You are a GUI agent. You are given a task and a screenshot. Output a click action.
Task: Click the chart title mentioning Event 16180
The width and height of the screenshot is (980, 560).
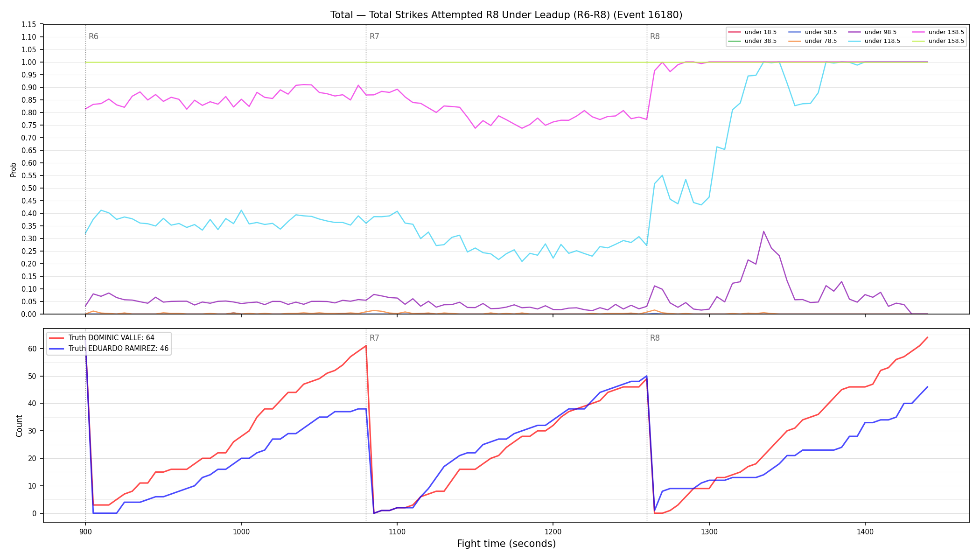pyautogui.click(x=506, y=15)
